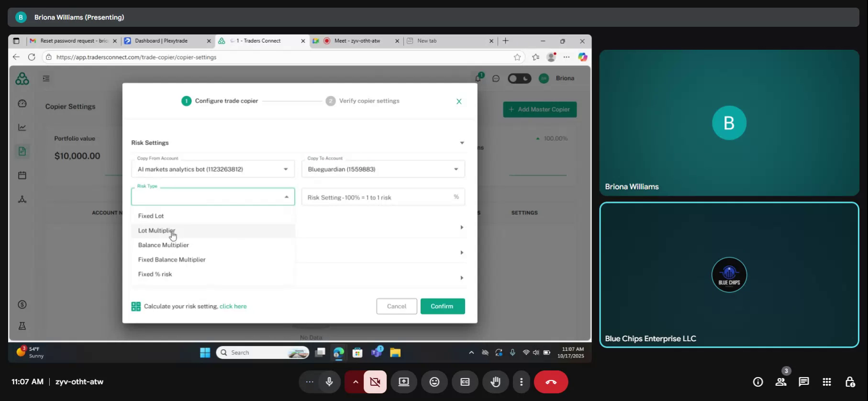
Task: Open meeting details info icon
Action: [x=758, y=382]
